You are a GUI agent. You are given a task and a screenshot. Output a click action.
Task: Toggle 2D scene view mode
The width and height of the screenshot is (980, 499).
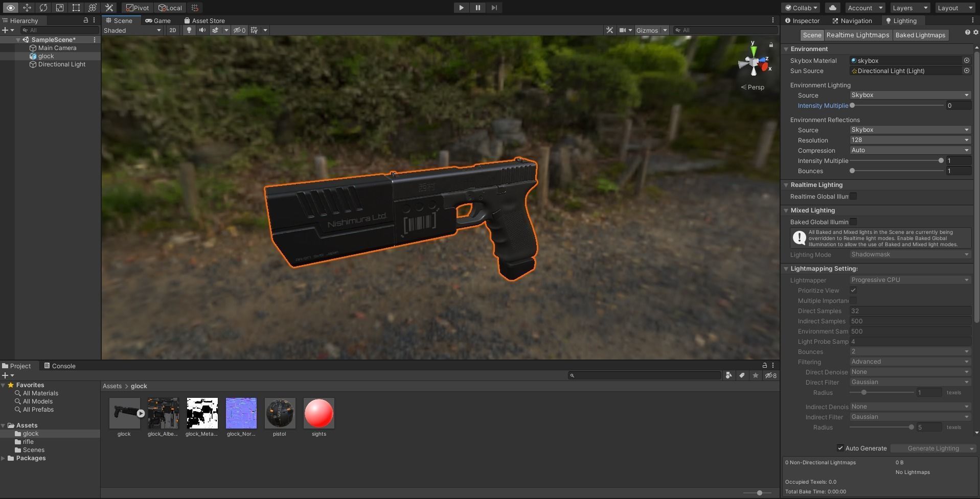173,30
